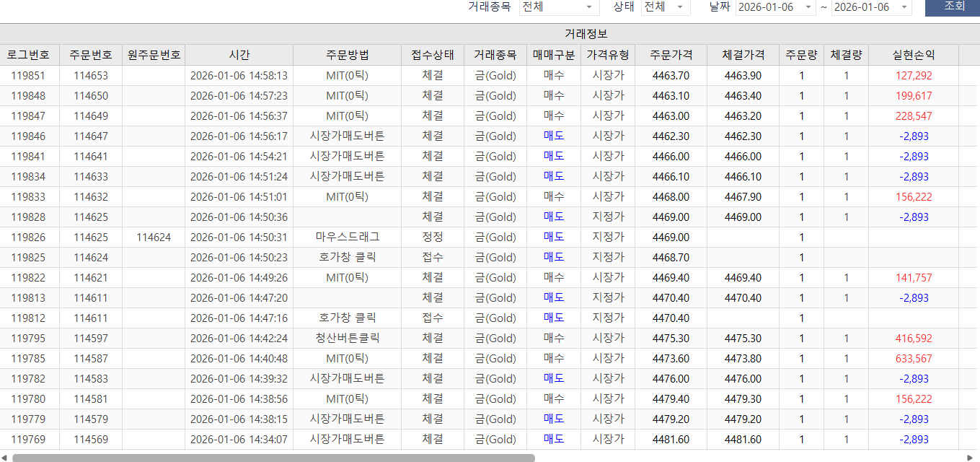Click time cell 2026-01-06 14:47:20
Screen dimensions: 980x462
[239, 298]
